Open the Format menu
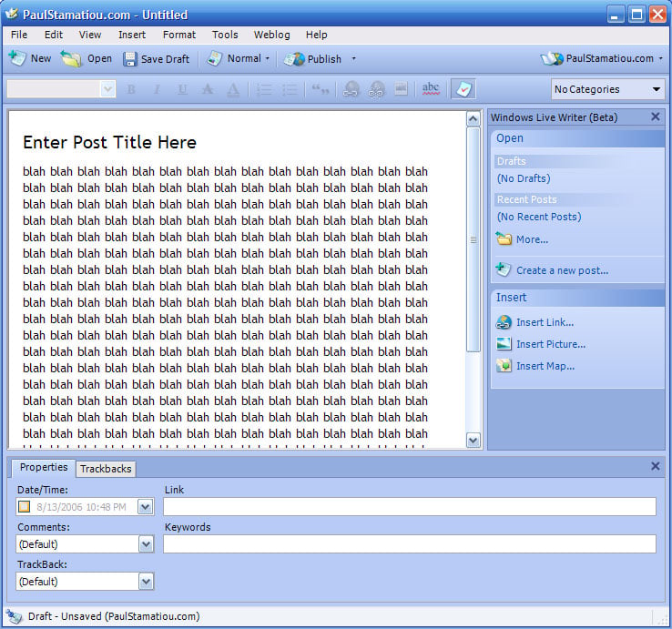This screenshot has height=629, width=672. [x=179, y=35]
